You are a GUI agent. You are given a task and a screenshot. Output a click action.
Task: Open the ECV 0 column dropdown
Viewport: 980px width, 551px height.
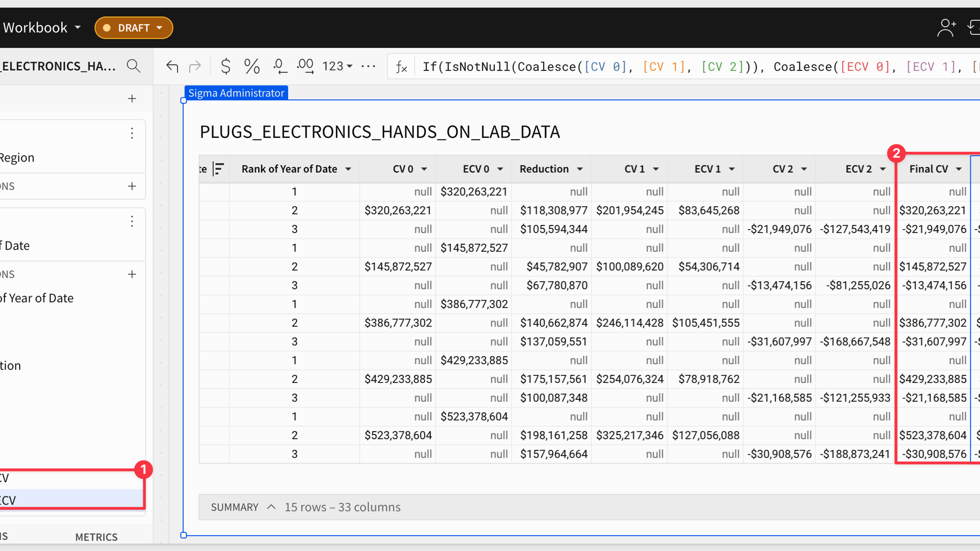(x=500, y=169)
